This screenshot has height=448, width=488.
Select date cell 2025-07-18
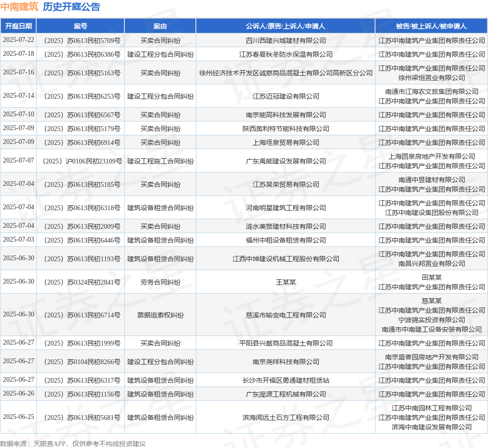19,53
